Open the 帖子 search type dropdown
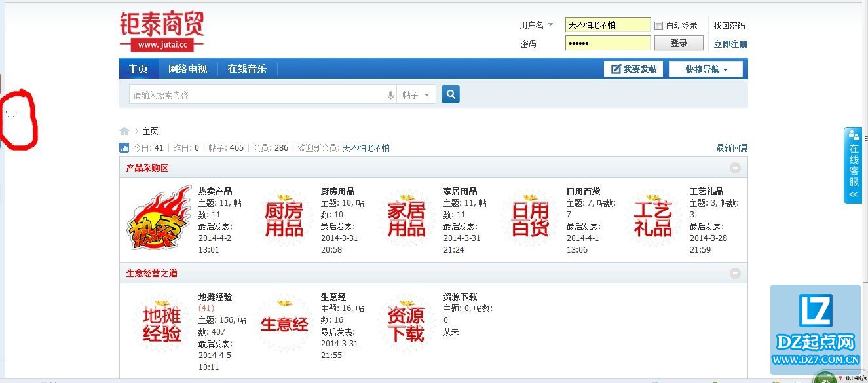The height and width of the screenshot is (383, 868). point(417,95)
